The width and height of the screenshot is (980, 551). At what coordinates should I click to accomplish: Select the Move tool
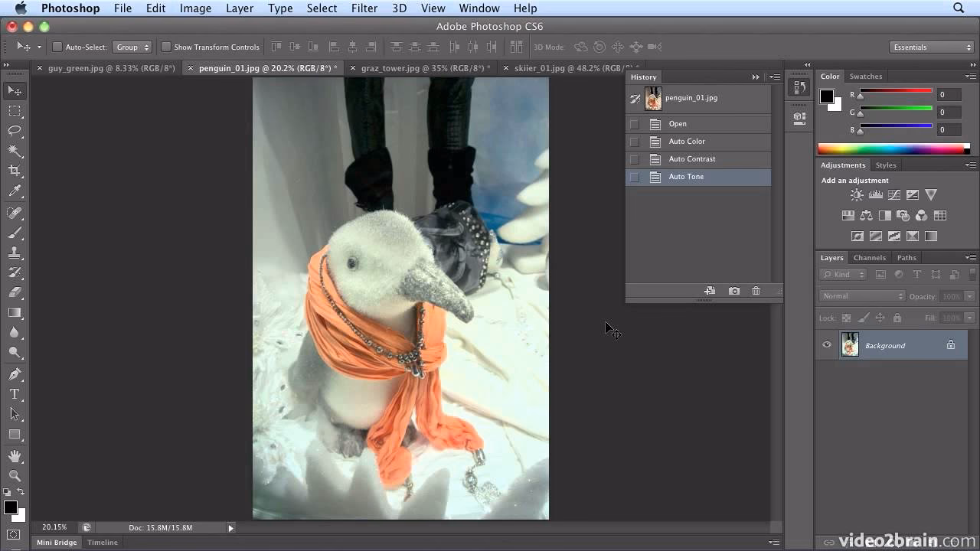(14, 90)
